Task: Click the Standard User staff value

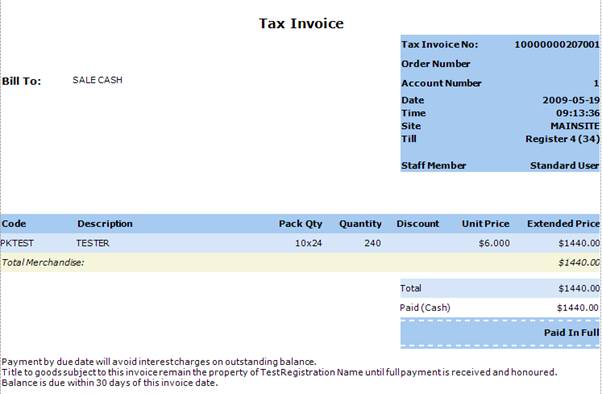Action: coord(564,166)
